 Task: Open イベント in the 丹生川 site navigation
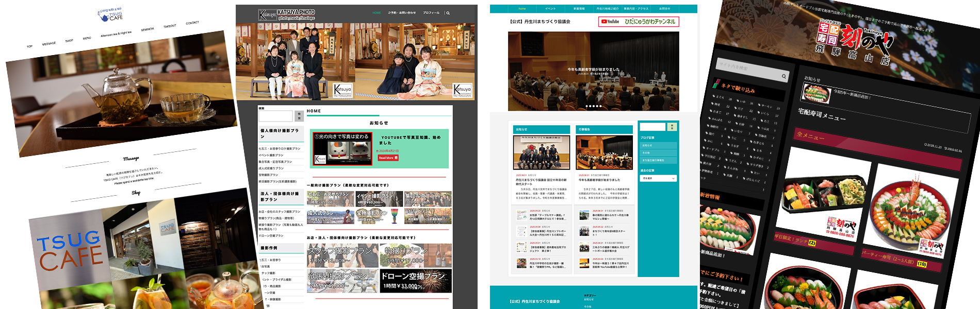[x=550, y=9]
